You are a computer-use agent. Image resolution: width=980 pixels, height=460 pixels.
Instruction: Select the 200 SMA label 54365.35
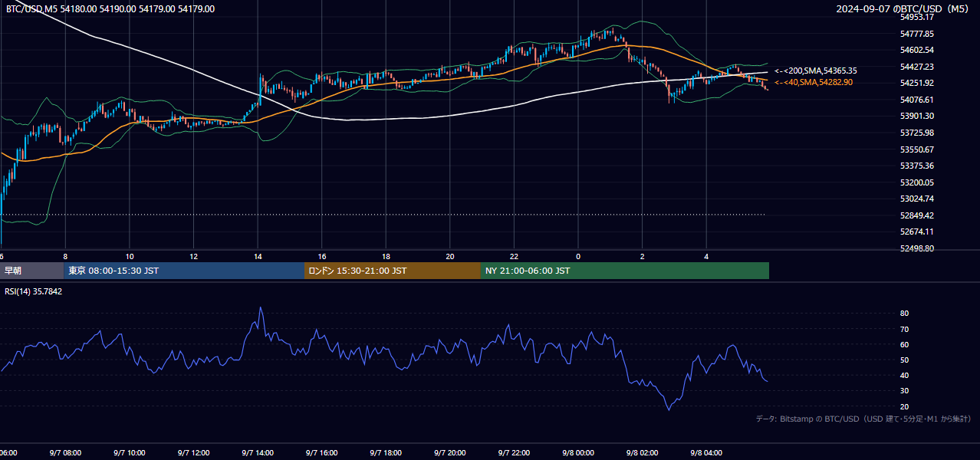coord(816,71)
